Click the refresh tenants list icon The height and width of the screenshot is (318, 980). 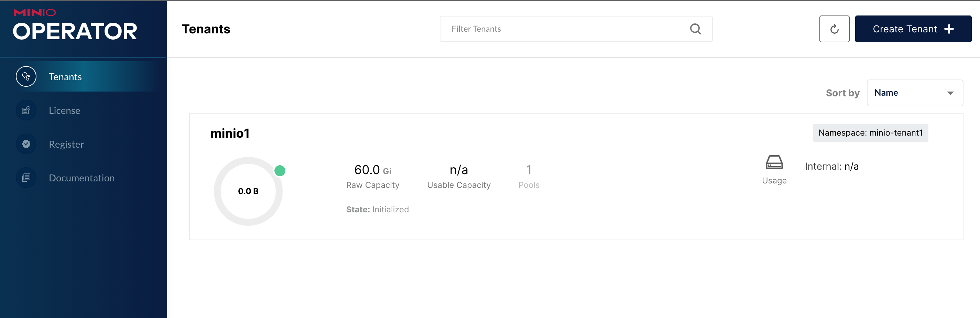(x=834, y=29)
